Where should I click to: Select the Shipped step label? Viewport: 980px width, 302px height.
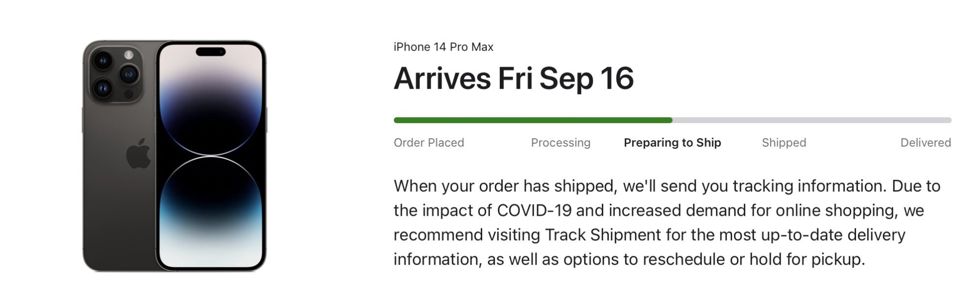pos(784,143)
